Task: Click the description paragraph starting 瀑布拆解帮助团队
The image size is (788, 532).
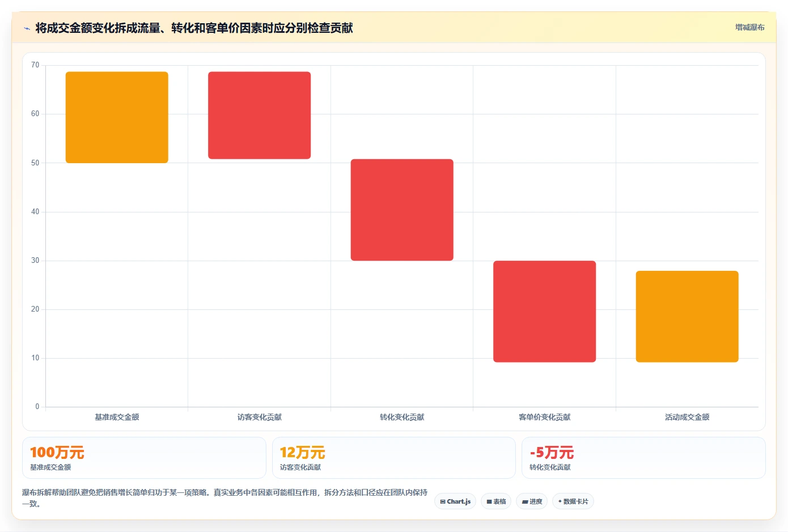Action: pos(225,498)
